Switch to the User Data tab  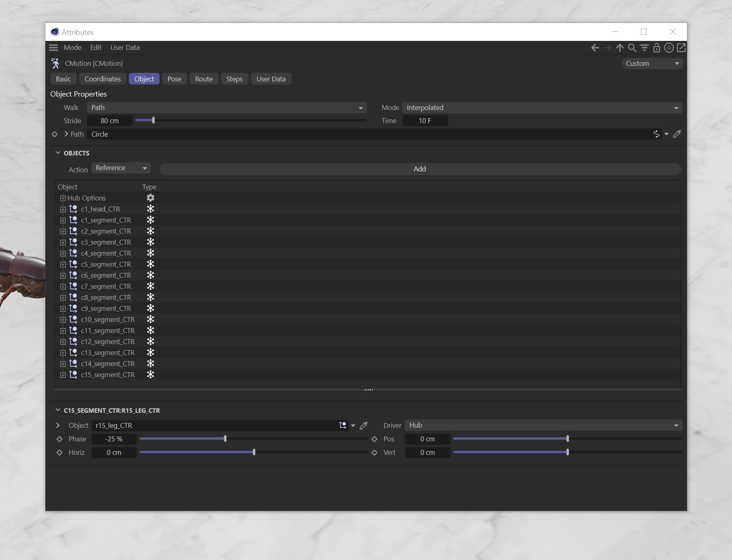click(271, 79)
